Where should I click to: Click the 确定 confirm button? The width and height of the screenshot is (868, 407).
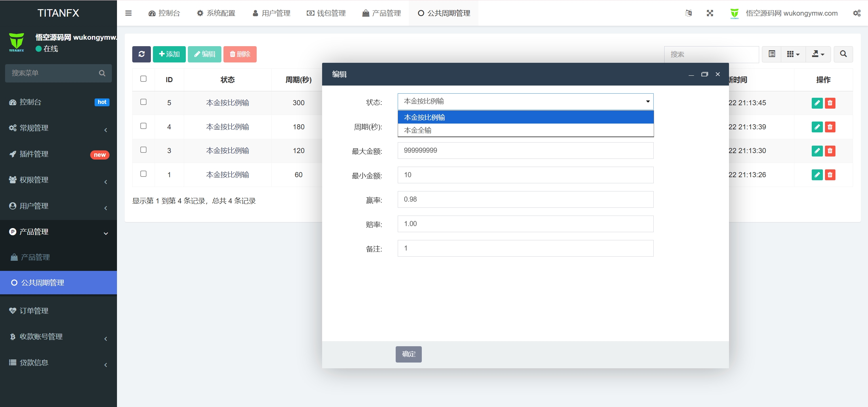408,354
